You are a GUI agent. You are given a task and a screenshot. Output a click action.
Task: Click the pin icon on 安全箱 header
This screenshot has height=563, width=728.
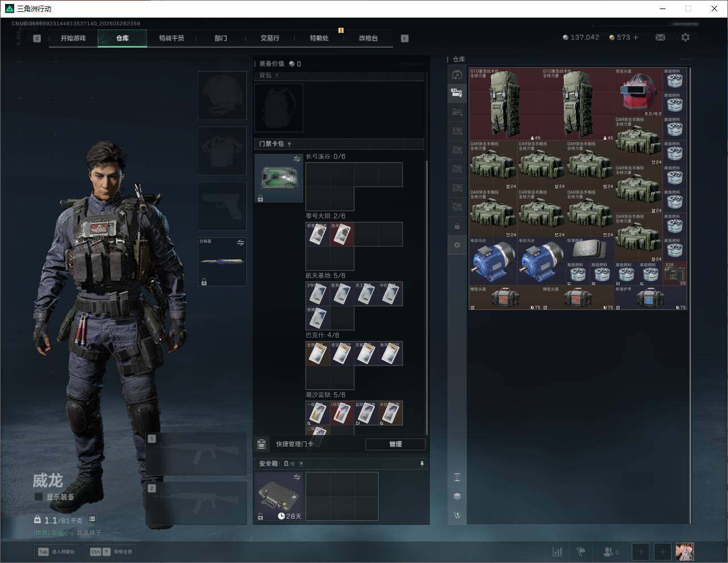coord(421,464)
